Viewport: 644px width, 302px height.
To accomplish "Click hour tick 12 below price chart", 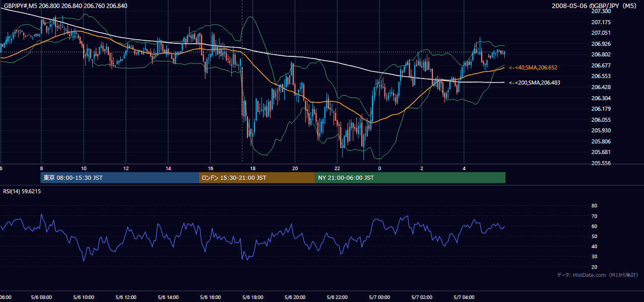I will click(x=126, y=168).
